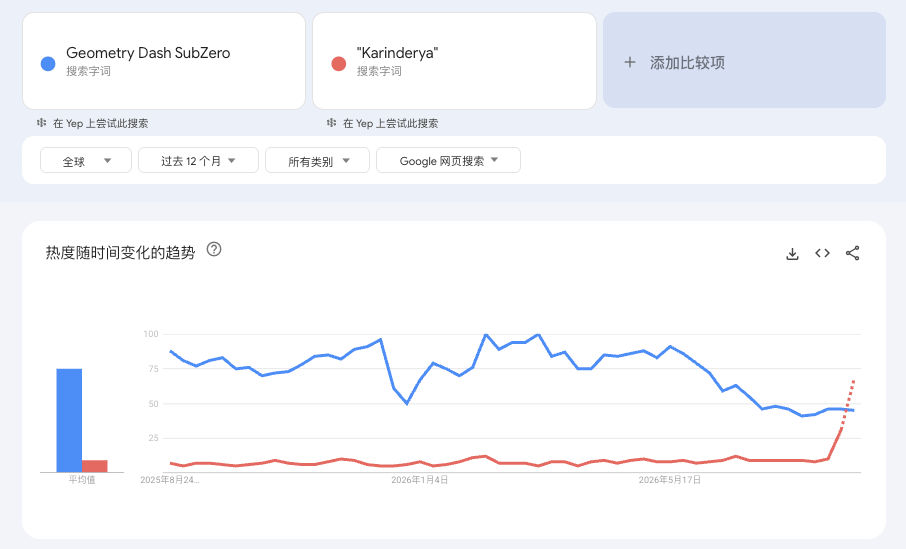
Task: Open the embed code icon
Action: point(822,253)
